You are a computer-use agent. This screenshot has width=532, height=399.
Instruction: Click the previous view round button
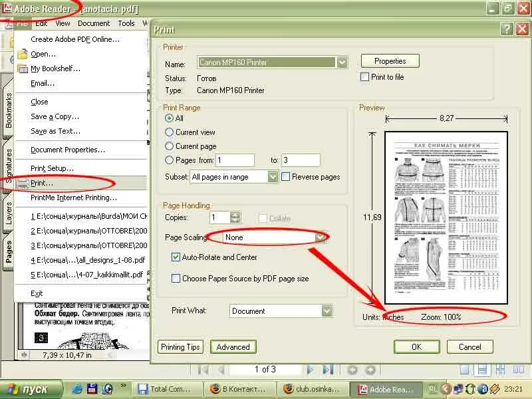(352, 370)
